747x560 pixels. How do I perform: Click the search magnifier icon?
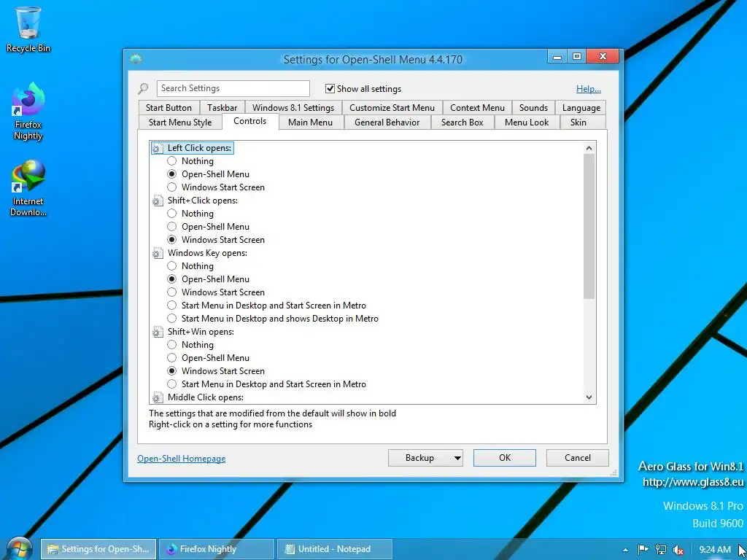[143, 88]
